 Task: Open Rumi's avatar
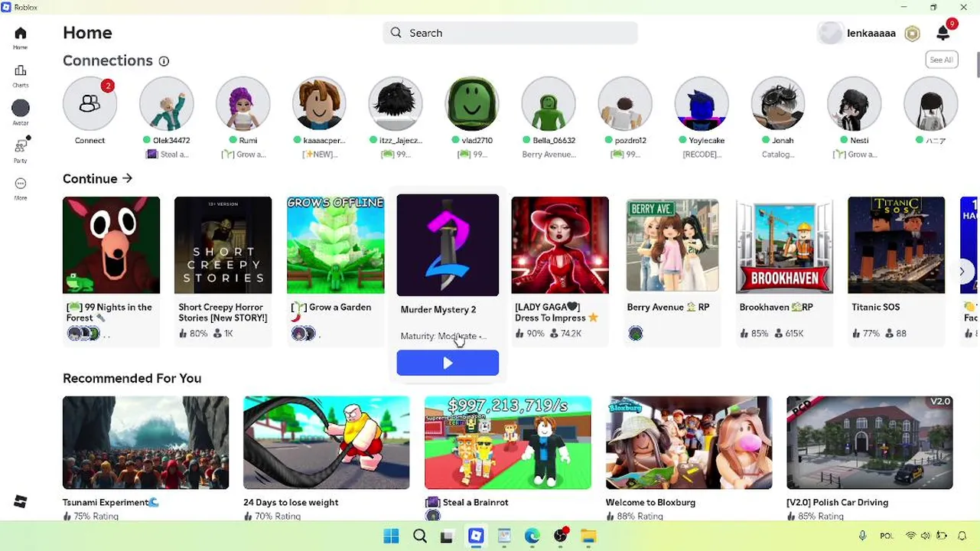click(x=243, y=104)
